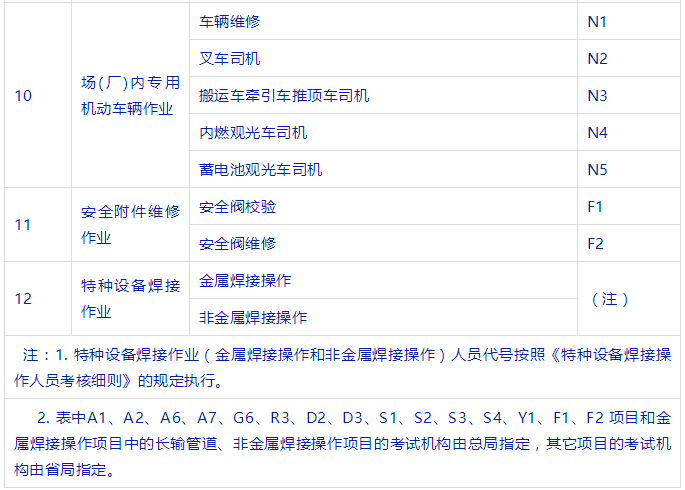Screen dimensions: 685x490
Task: Click the 安全附件维修作业 category cell
Action: [x=130, y=225]
